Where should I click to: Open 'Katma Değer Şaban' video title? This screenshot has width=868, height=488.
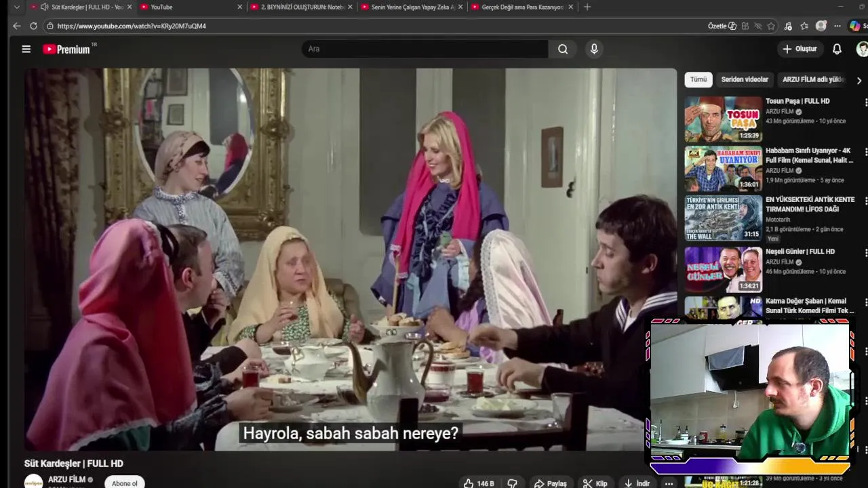coord(810,306)
